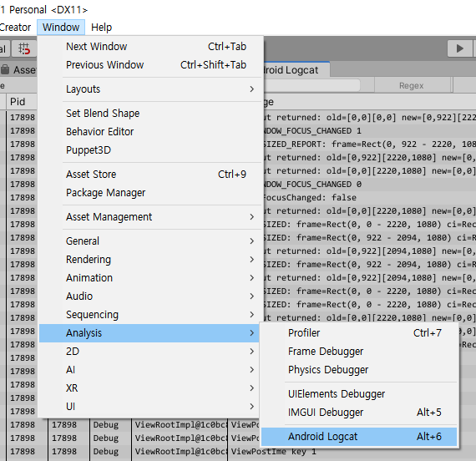Open Android Logcat from Analysis submenu
Screen dimensions: 476x461
[x=359, y=437]
